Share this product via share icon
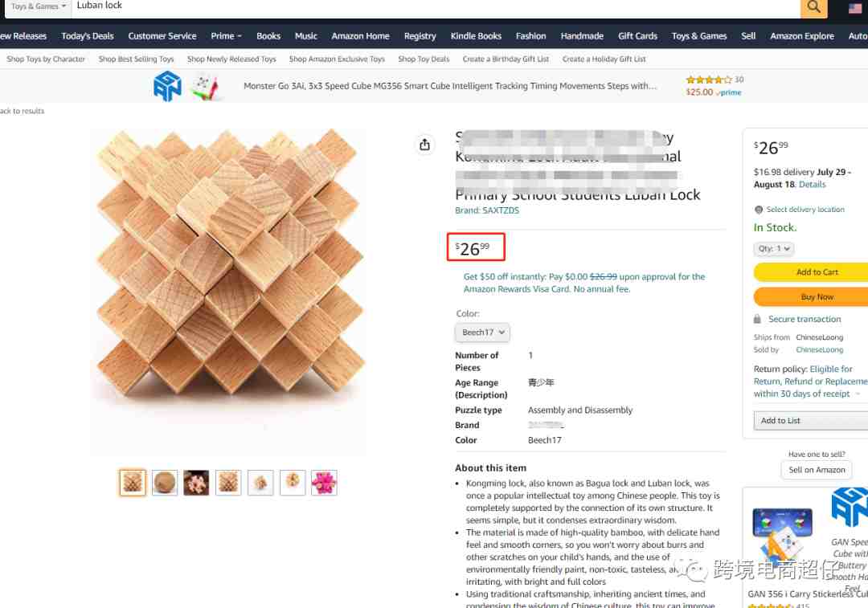Viewport: 868px width, 608px height. (x=424, y=145)
